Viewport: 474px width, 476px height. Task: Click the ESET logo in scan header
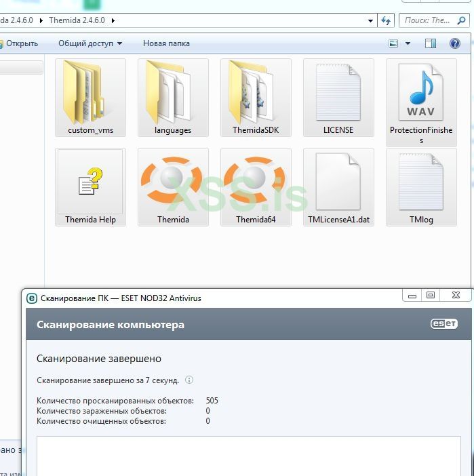(444, 323)
